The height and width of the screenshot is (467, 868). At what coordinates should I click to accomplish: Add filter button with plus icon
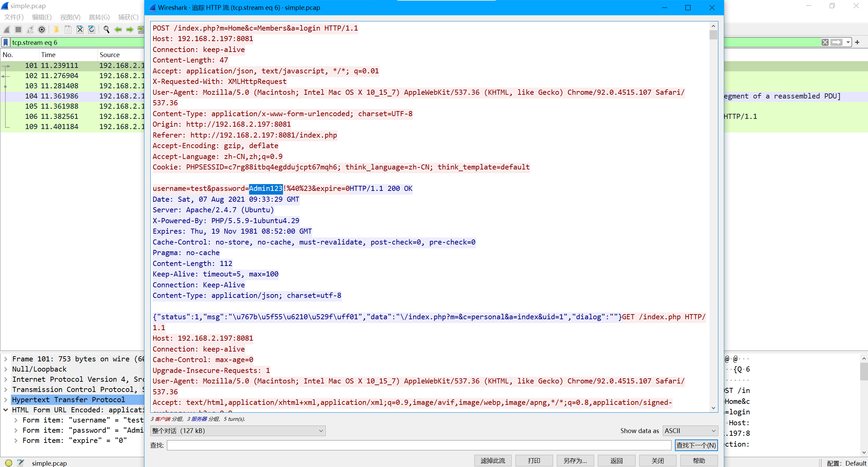[857, 42]
